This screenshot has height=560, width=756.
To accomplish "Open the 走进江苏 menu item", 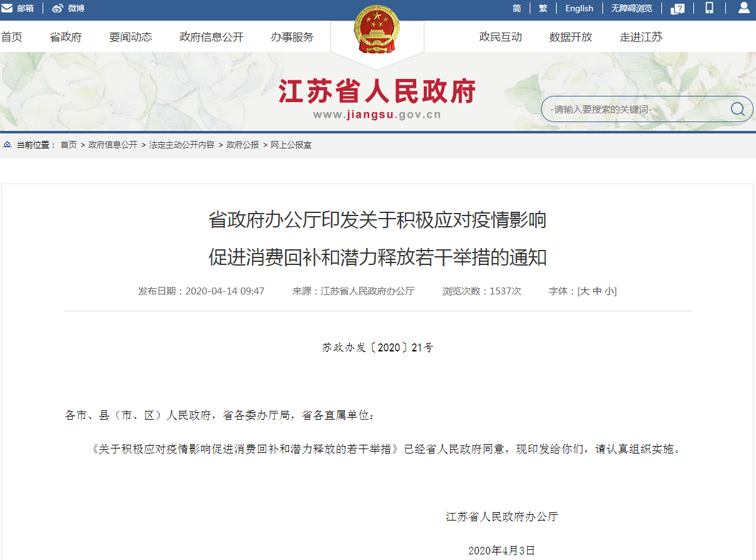I will click(x=641, y=37).
